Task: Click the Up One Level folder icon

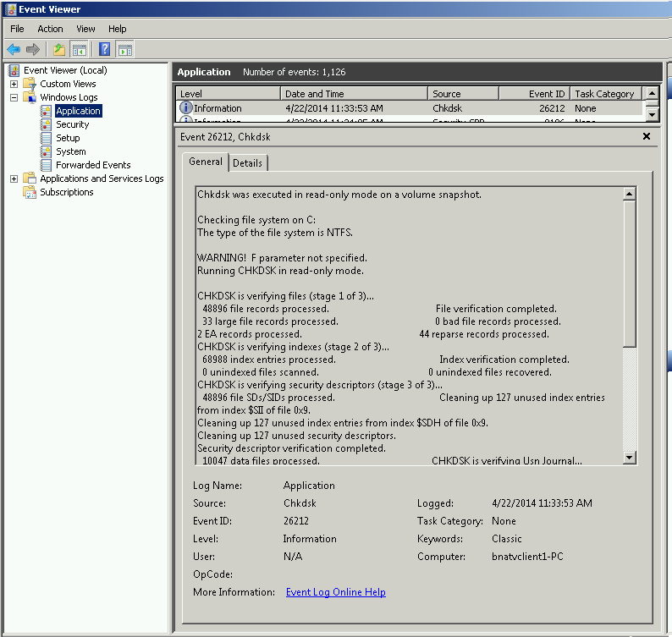Action: tap(59, 50)
